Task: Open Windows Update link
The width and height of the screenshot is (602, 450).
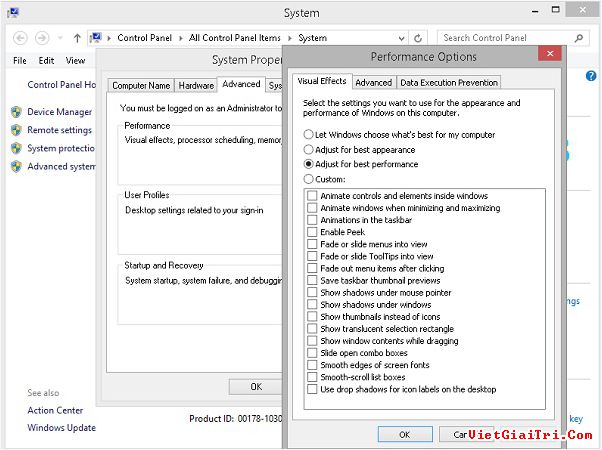Action: pyautogui.click(x=61, y=428)
